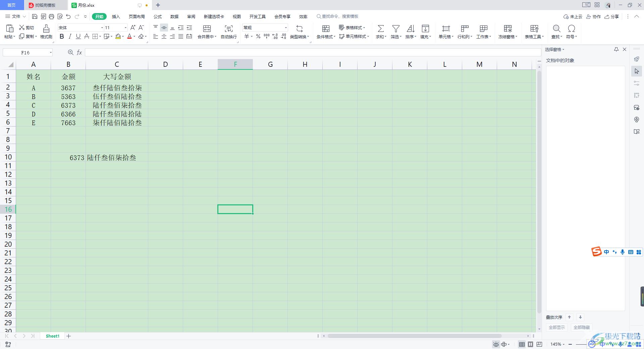Decrease font size (A-)
Screen dimensions: 644x349
[141, 28]
